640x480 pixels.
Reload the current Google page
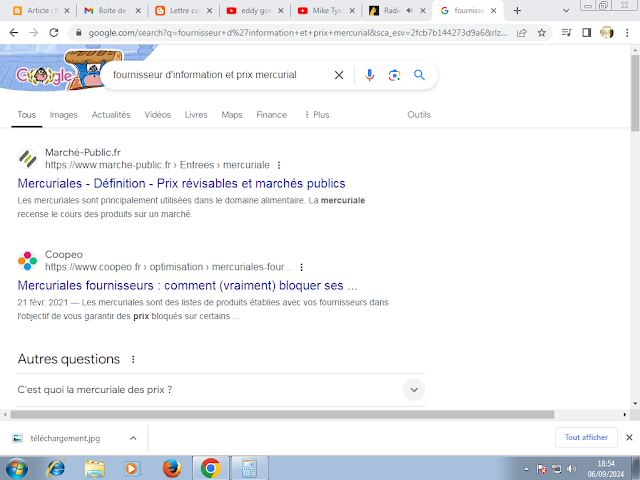tap(53, 33)
